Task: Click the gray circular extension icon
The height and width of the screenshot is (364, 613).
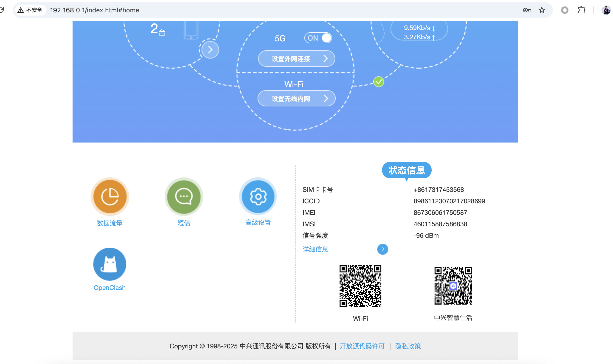Action: pos(565,10)
